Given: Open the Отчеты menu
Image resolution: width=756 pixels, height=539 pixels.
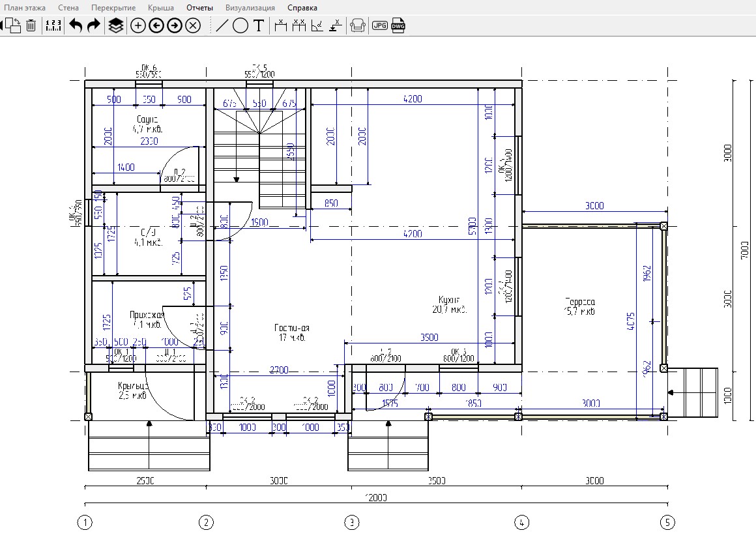Looking at the screenshot, I should pos(199,8).
